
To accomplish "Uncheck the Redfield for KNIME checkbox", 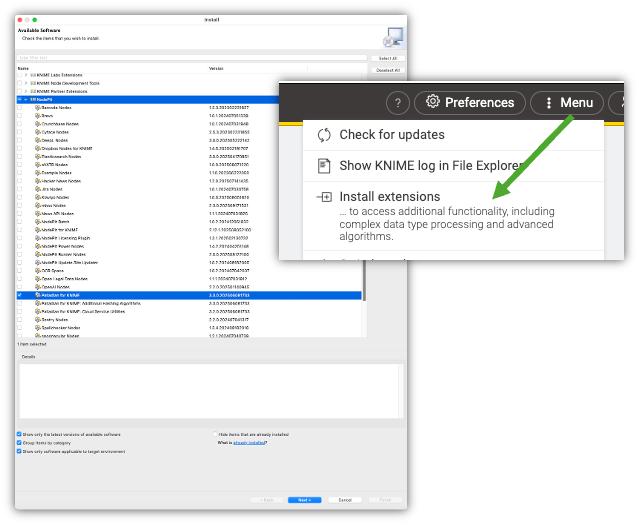I will (x=20, y=296).
